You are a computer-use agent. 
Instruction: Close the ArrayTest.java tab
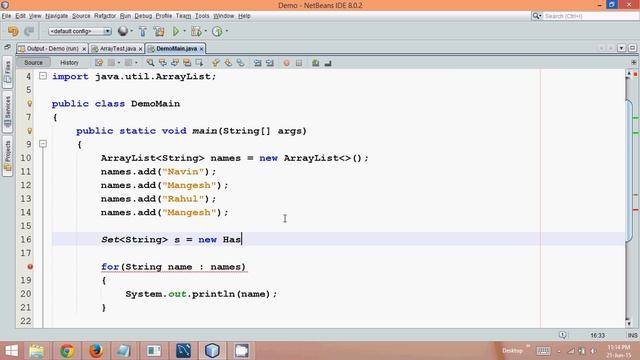(140, 49)
